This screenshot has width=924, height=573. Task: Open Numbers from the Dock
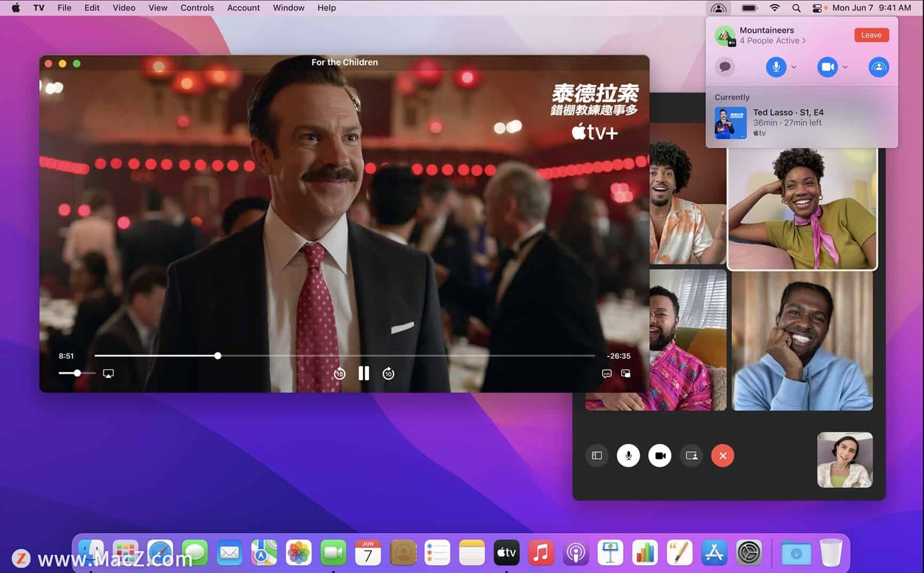click(x=645, y=553)
